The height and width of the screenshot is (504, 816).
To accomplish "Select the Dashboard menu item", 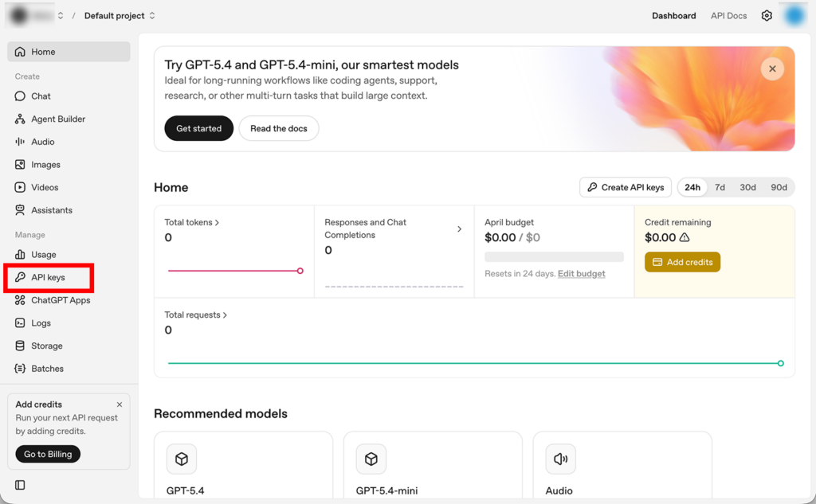I will [x=673, y=15].
